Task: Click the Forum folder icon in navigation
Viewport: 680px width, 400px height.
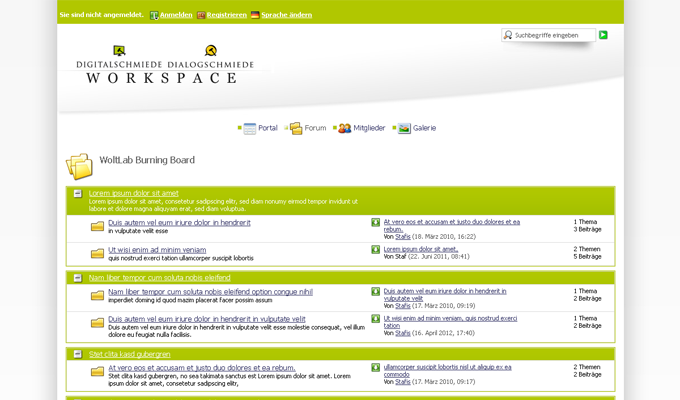Action: pos(296,128)
